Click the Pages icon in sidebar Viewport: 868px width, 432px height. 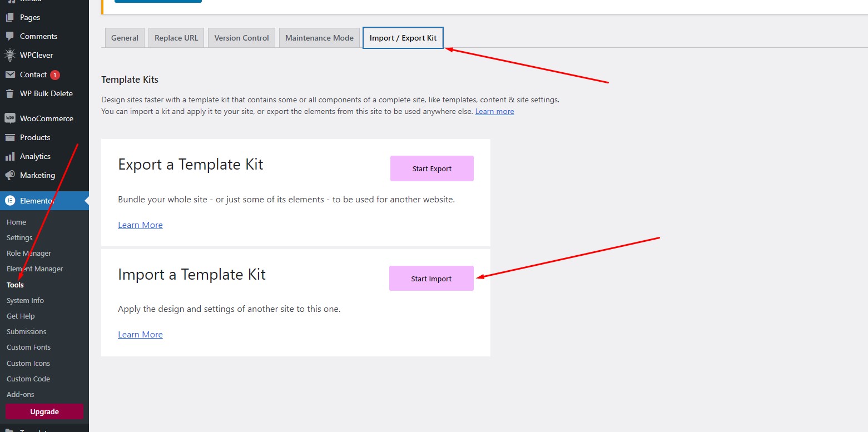[10, 17]
